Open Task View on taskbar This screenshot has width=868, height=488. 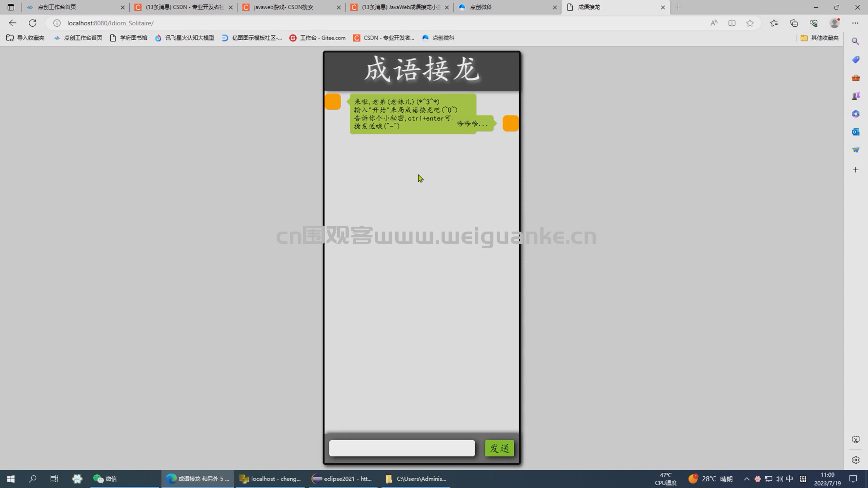tap(54, 479)
